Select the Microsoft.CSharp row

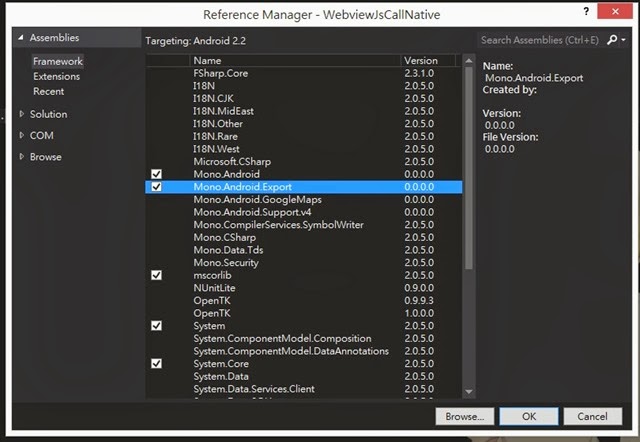tap(304, 162)
